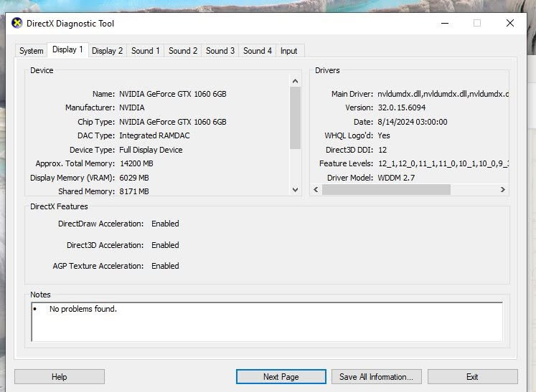Click the Integrated RAMDAC value
Screen dimensions: 536x392
coord(154,135)
